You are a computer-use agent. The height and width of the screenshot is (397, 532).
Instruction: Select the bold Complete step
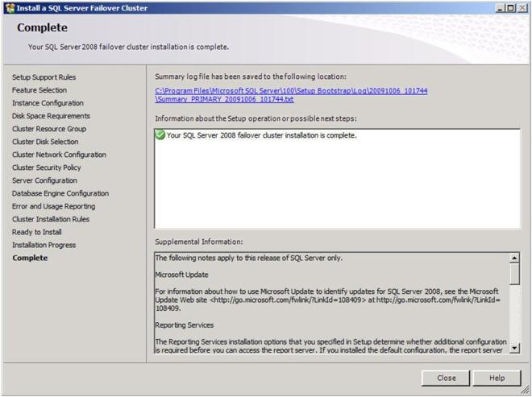click(30, 258)
